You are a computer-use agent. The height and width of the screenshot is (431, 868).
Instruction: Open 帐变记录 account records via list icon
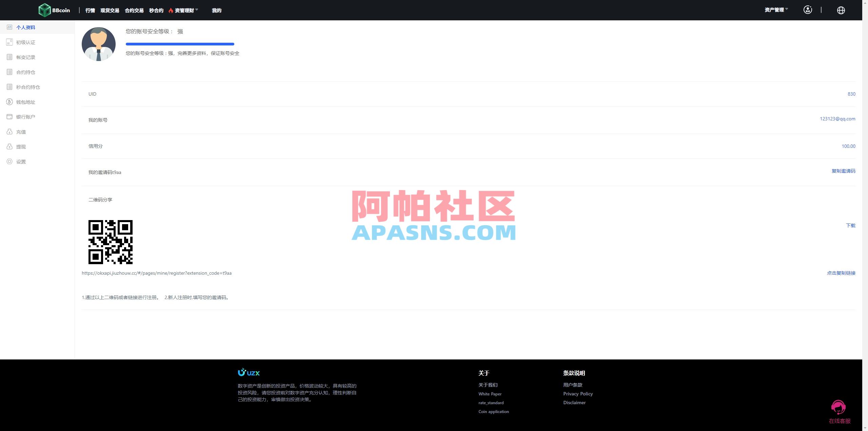pyautogui.click(x=9, y=57)
